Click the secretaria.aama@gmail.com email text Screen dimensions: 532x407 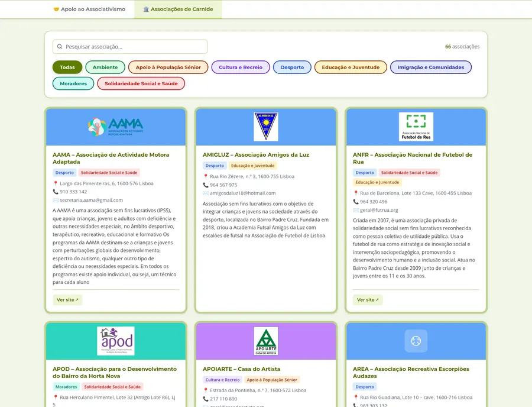(x=91, y=201)
